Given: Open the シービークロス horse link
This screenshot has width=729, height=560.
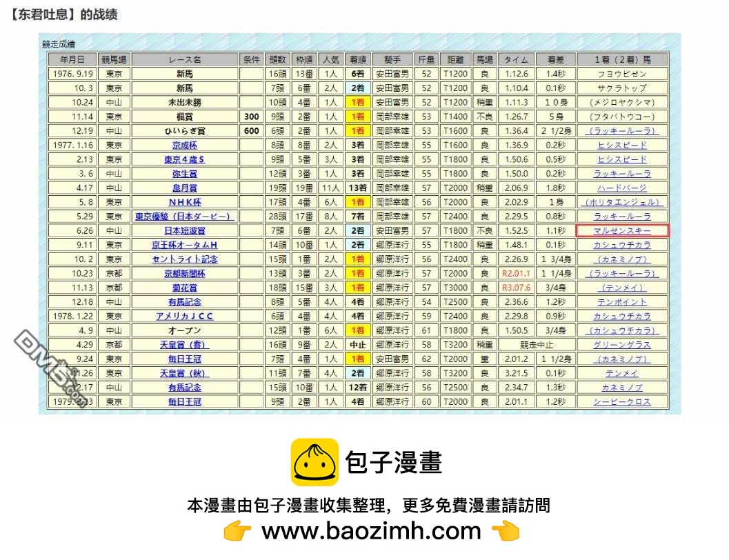Looking at the screenshot, I should click(622, 401).
